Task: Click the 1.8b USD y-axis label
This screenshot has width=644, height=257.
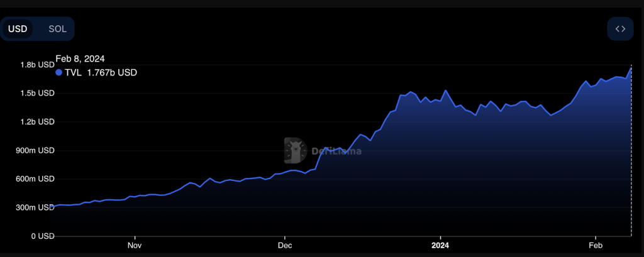Action: [x=36, y=65]
